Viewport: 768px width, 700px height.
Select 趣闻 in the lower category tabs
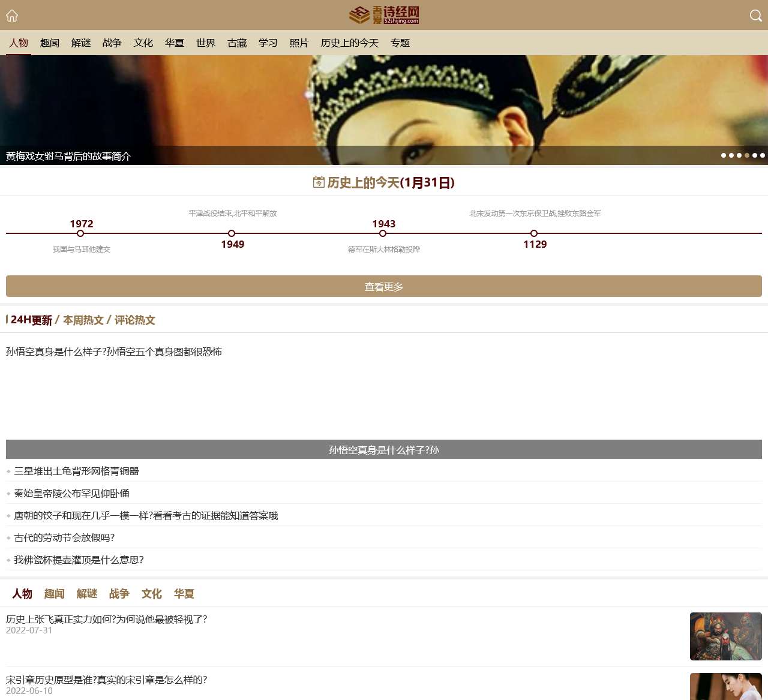click(x=55, y=593)
